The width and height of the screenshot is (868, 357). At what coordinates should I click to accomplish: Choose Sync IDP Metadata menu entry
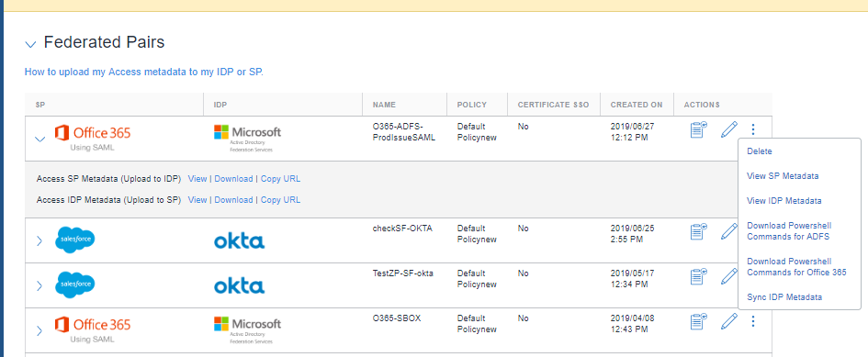(x=784, y=297)
